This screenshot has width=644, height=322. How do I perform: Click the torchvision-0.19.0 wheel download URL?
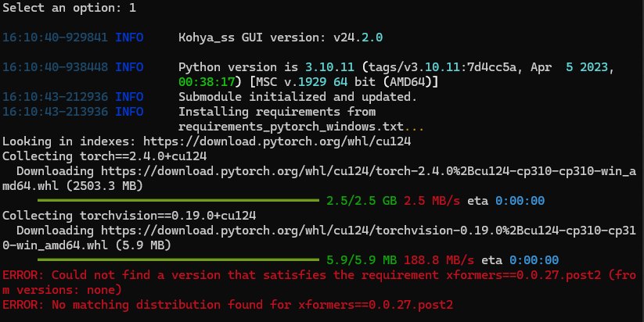tap(319, 238)
